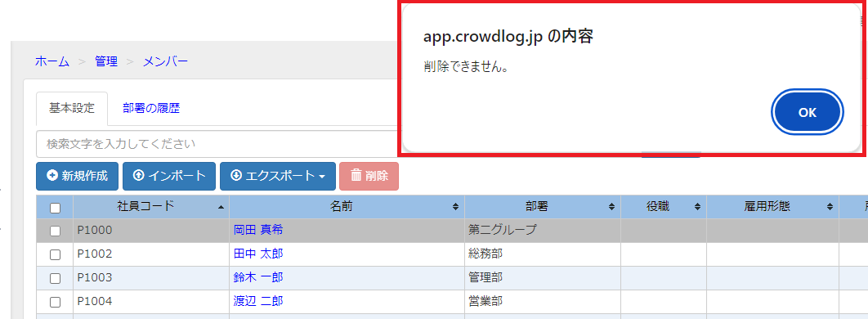Click the インポート button
The width and height of the screenshot is (868, 319).
pos(169,176)
